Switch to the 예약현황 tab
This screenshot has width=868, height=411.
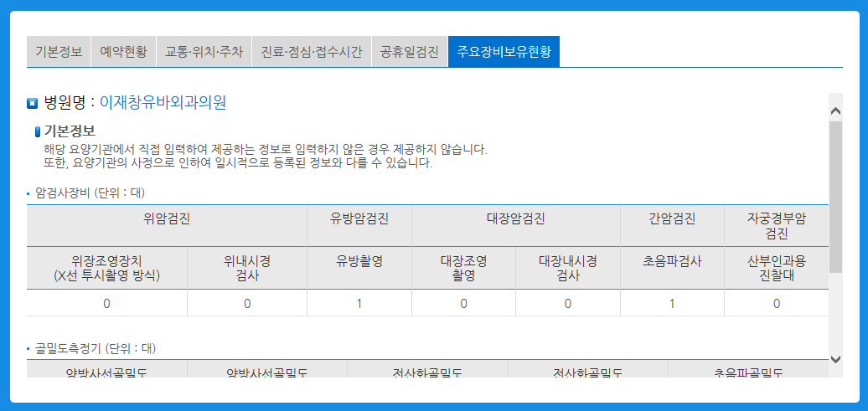pos(123,51)
